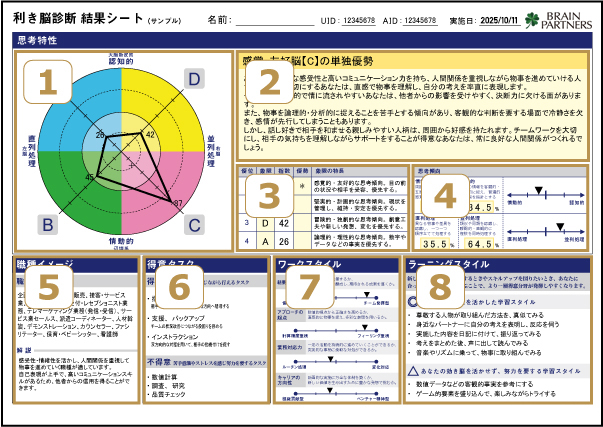This screenshot has width=603, height=427.
Task: Click the 34.5 % value box
Action: point(481,207)
